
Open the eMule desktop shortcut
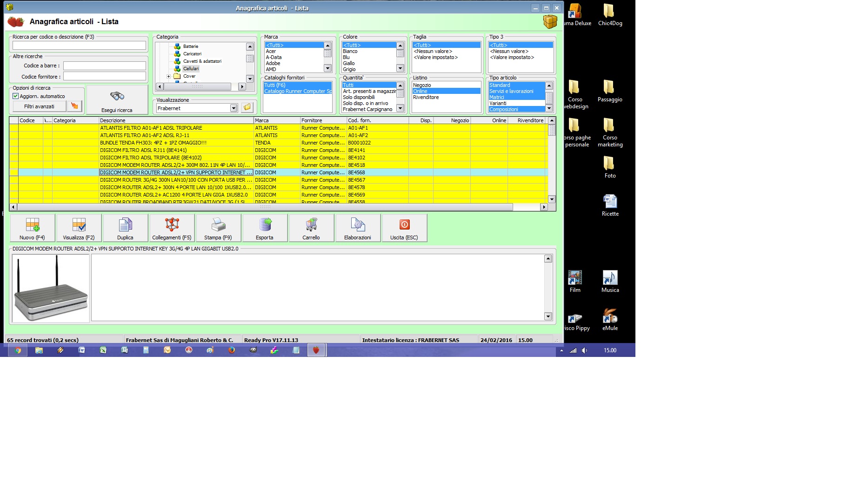[x=610, y=320]
